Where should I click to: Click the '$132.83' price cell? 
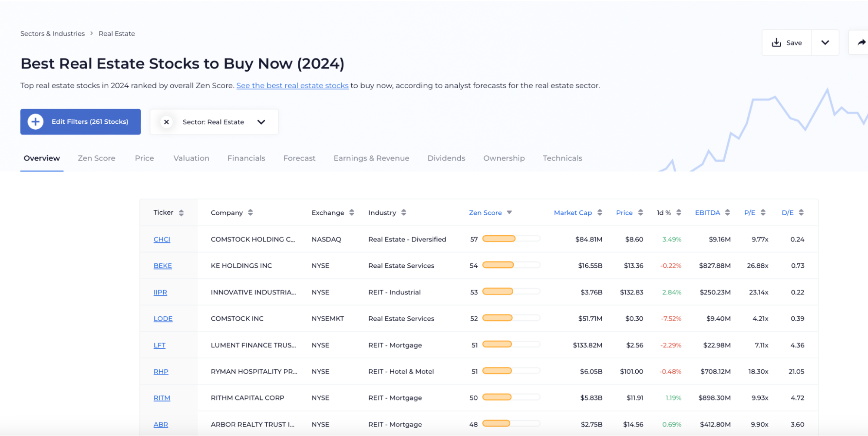click(x=631, y=292)
